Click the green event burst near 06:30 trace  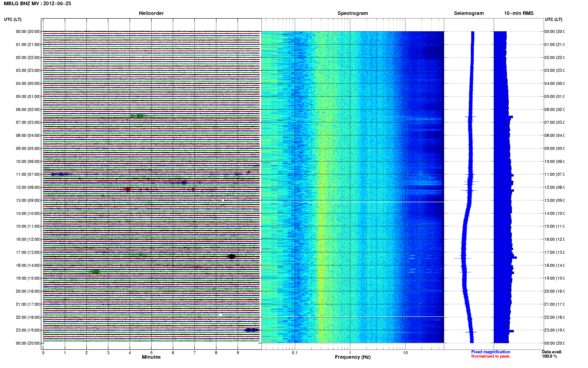coord(139,116)
